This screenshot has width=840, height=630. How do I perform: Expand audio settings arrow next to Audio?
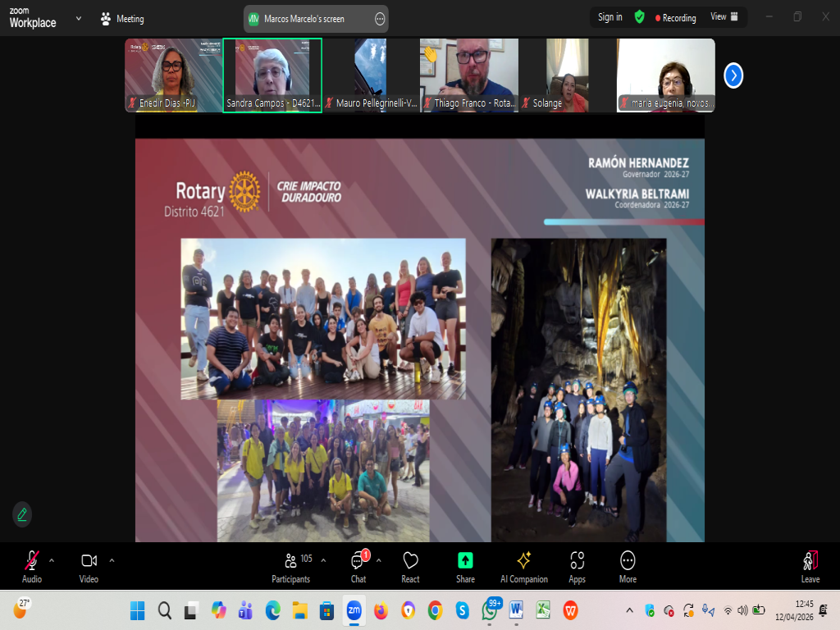52,560
